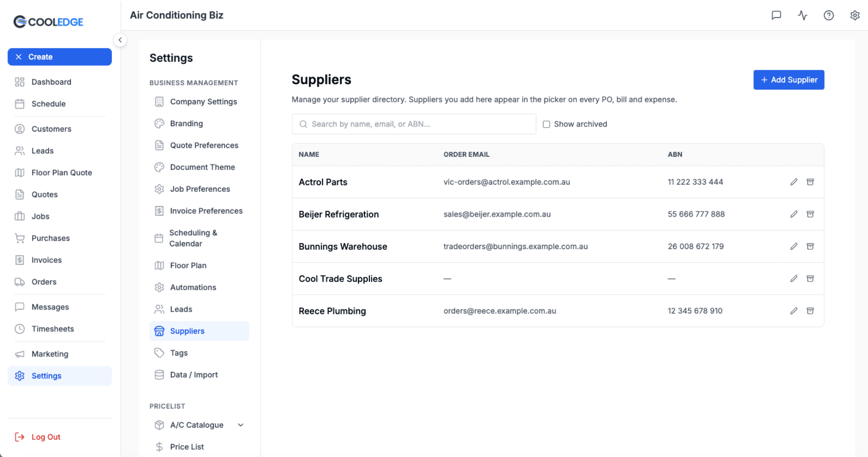
Task: Open the help question mark icon
Action: point(829,15)
